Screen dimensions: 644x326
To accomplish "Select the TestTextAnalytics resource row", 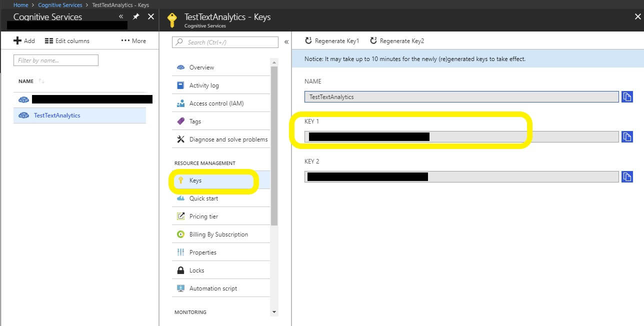I will (x=79, y=115).
